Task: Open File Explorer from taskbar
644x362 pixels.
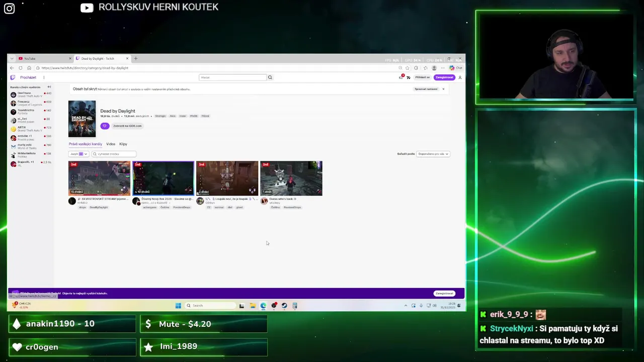Action: coord(253,306)
